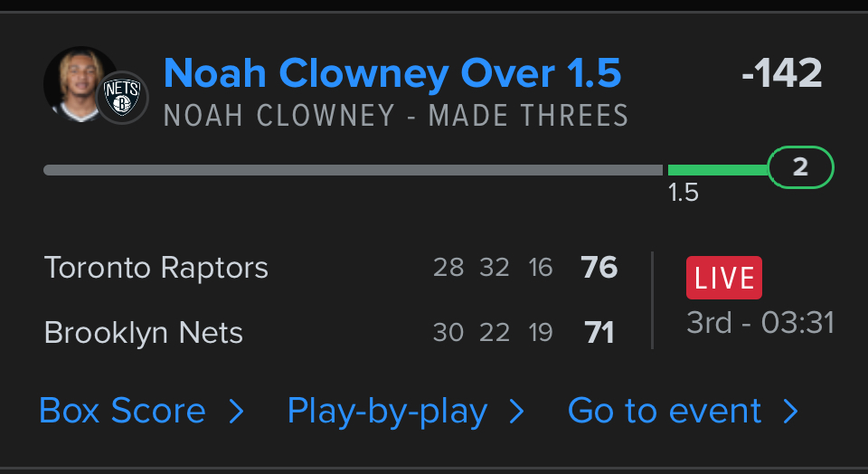
Task: Expand the chevron next to Box Score
Action: (236, 412)
